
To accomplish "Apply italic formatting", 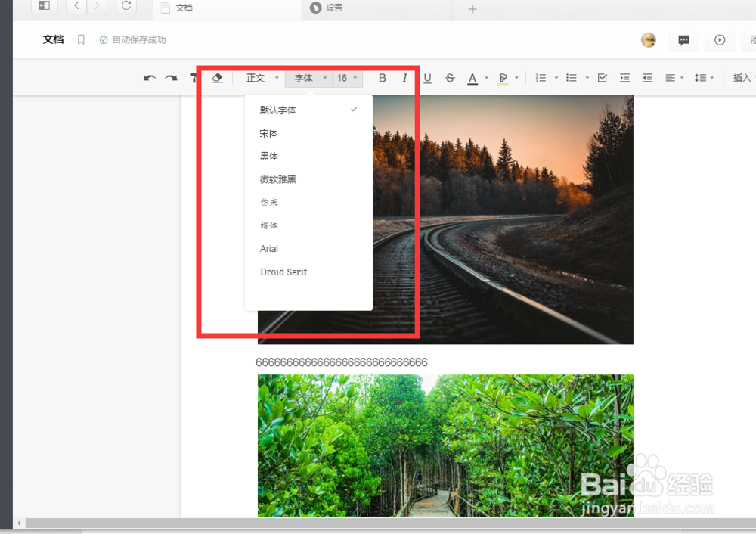I will pyautogui.click(x=404, y=78).
